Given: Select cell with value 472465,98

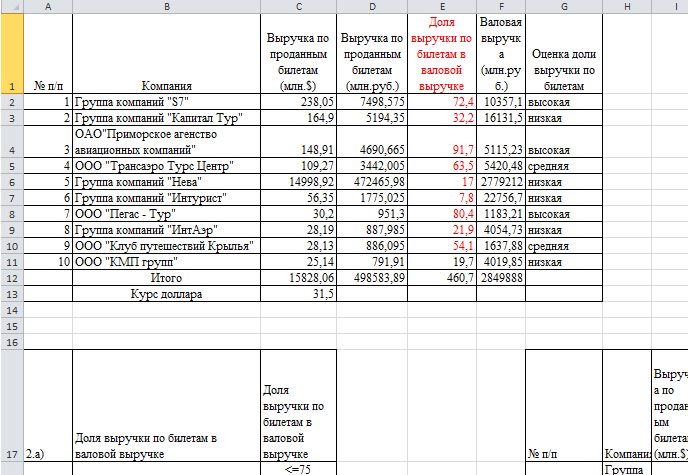Looking at the screenshot, I should 372,182.
